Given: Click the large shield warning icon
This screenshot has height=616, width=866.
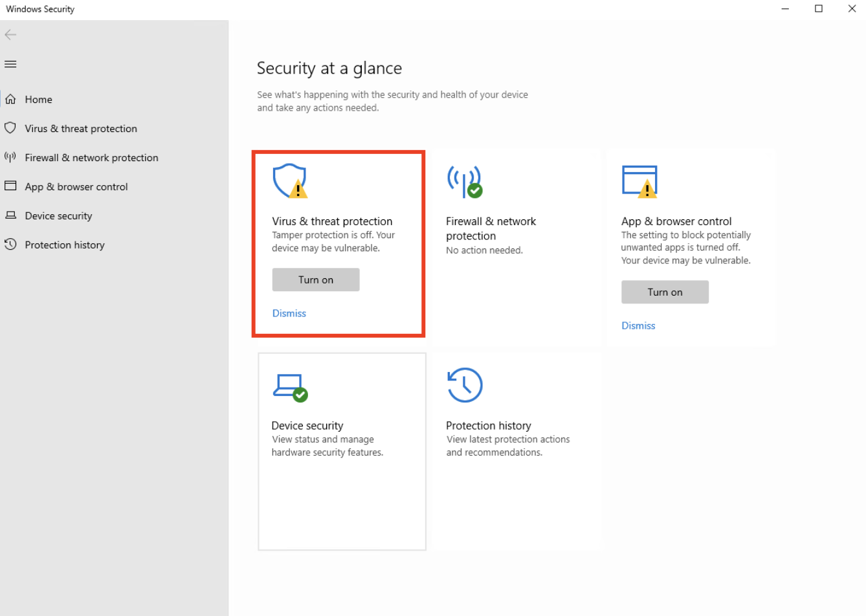Looking at the screenshot, I should pos(289,181).
